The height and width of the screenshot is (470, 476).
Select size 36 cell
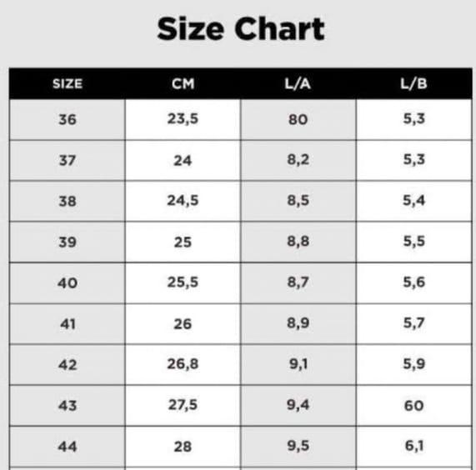[68, 119]
